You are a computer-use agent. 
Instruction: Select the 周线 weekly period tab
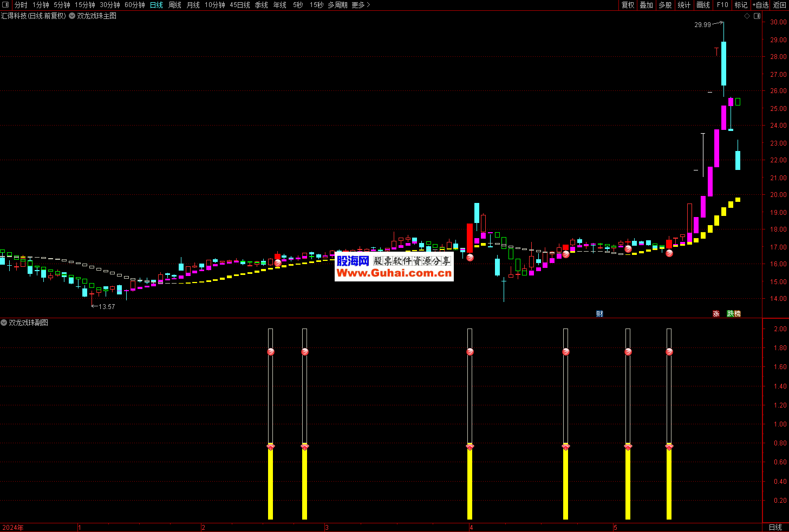click(x=175, y=5)
